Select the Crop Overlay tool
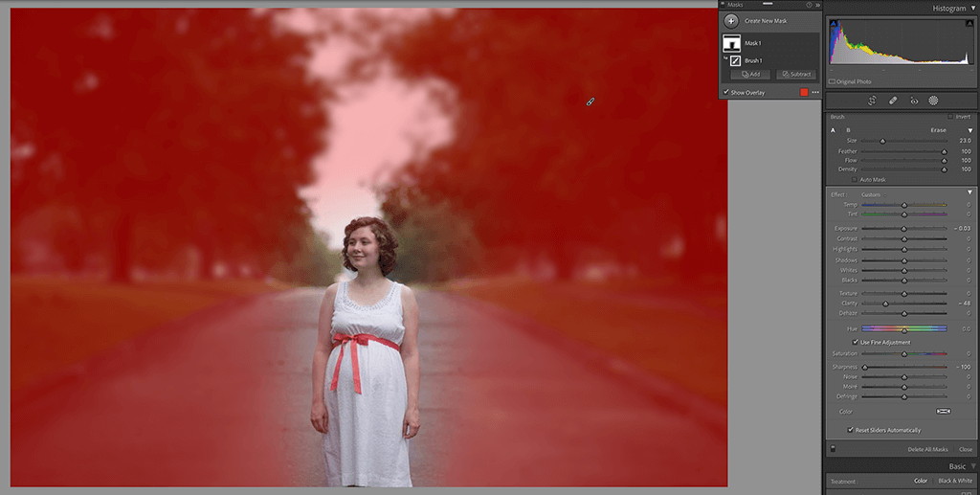The height and width of the screenshot is (495, 980). click(x=873, y=101)
